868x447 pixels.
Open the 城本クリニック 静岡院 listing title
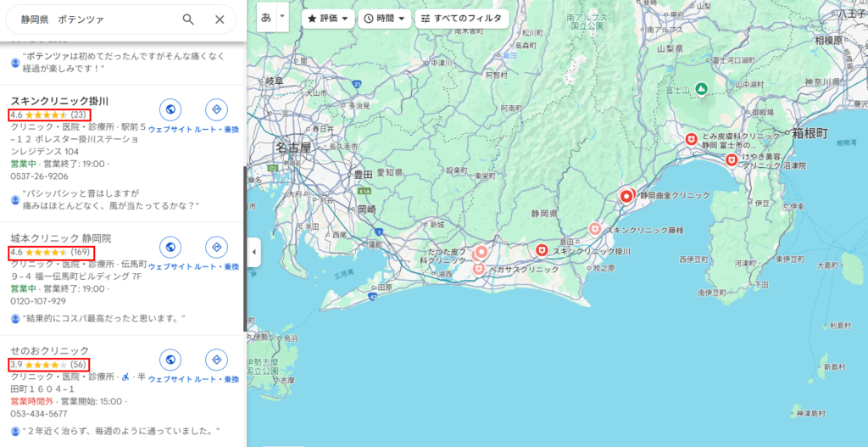coord(61,238)
